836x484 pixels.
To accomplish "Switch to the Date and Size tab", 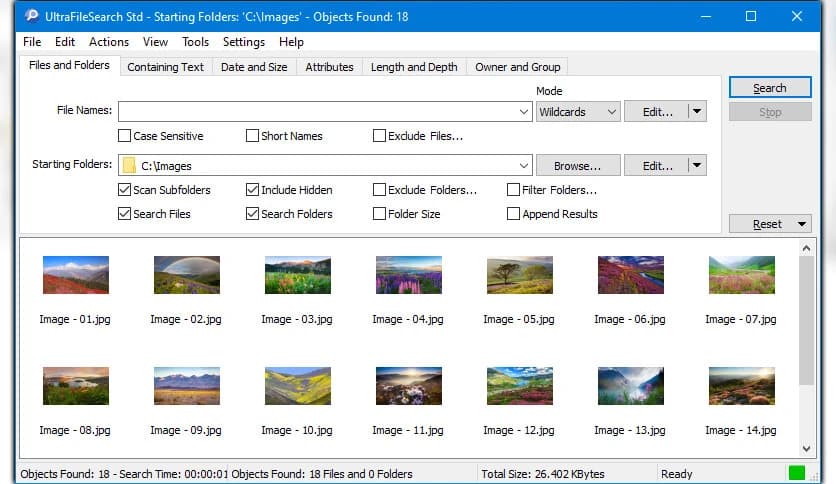I will [x=254, y=67].
